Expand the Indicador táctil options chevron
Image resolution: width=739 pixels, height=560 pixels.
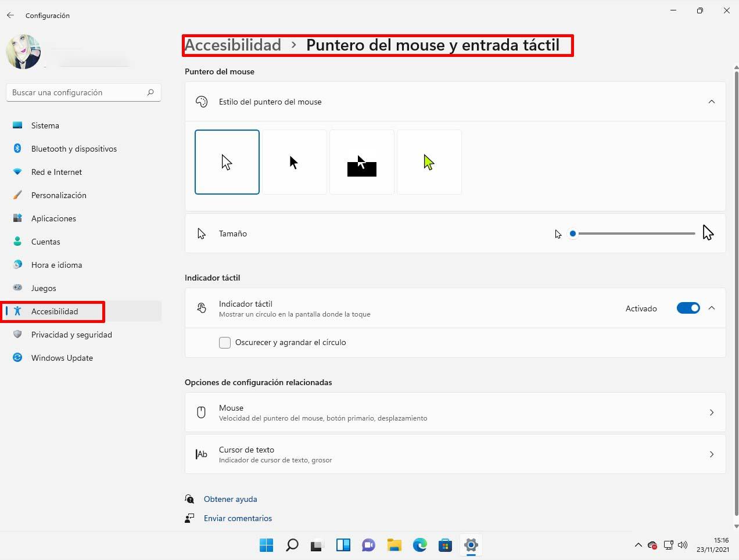[712, 308]
